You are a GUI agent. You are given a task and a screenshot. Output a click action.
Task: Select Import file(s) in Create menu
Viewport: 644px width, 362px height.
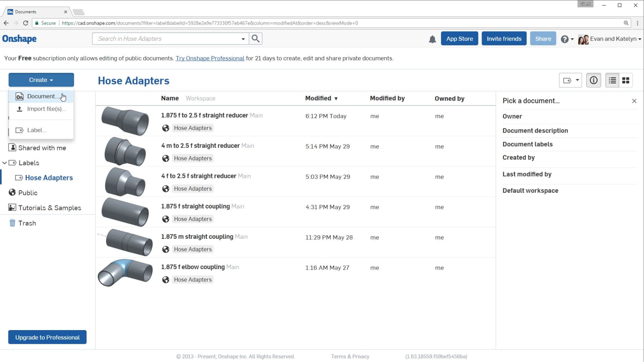[46, 109]
